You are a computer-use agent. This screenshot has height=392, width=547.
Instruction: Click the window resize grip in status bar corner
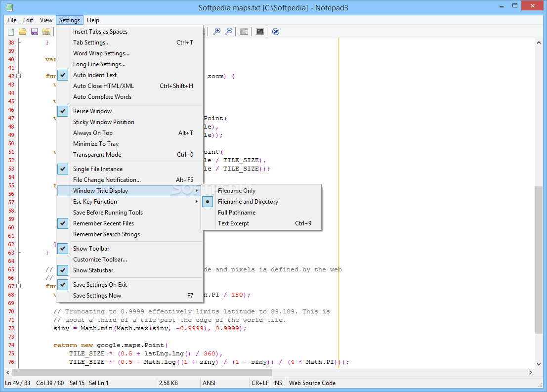click(x=541, y=385)
